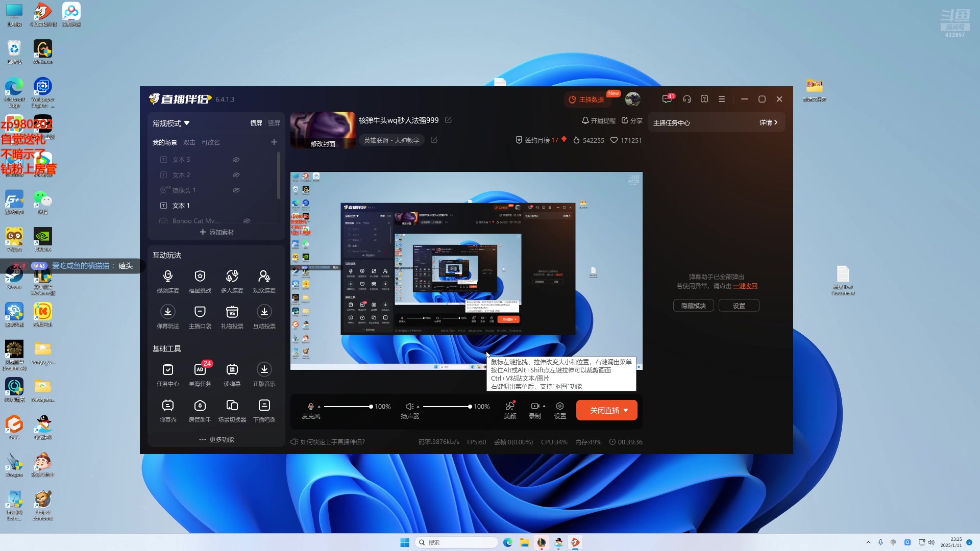Click streamer profile avatar in title bar
The image size is (980, 551).
tap(633, 99)
